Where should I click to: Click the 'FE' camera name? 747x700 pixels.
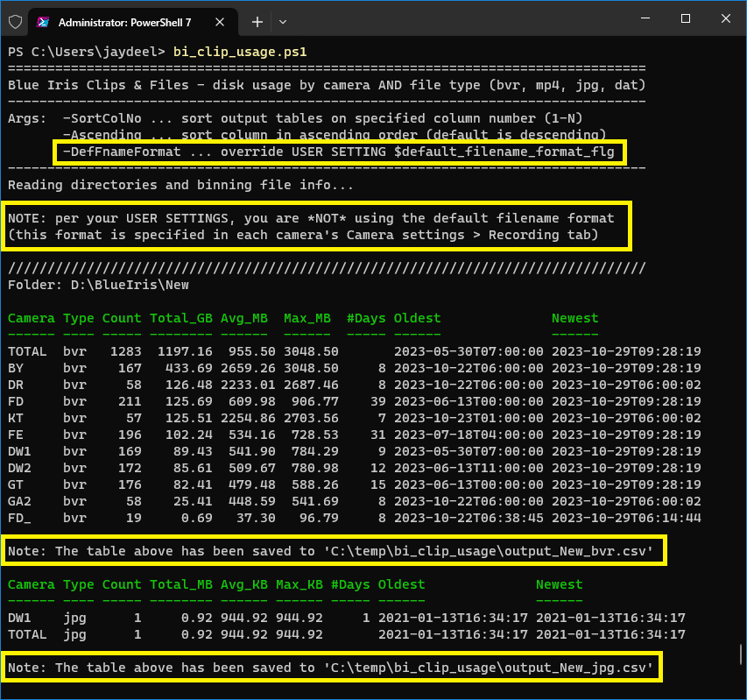point(15,435)
